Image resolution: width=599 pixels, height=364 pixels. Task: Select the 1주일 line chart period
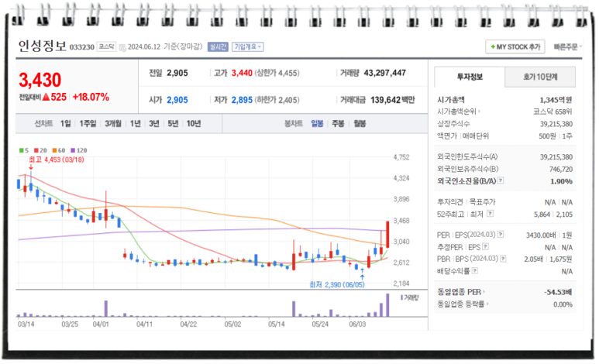pyautogui.click(x=88, y=124)
